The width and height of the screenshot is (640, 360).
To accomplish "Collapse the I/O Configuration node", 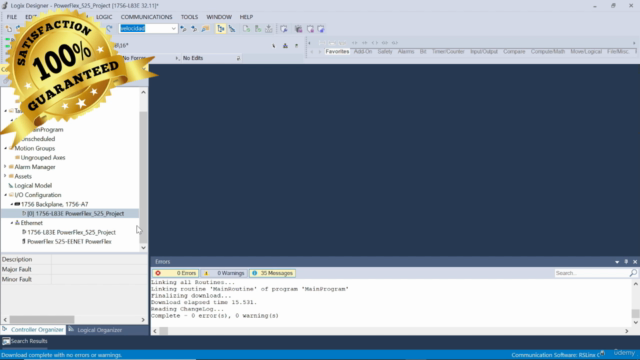I will click(x=5, y=195).
